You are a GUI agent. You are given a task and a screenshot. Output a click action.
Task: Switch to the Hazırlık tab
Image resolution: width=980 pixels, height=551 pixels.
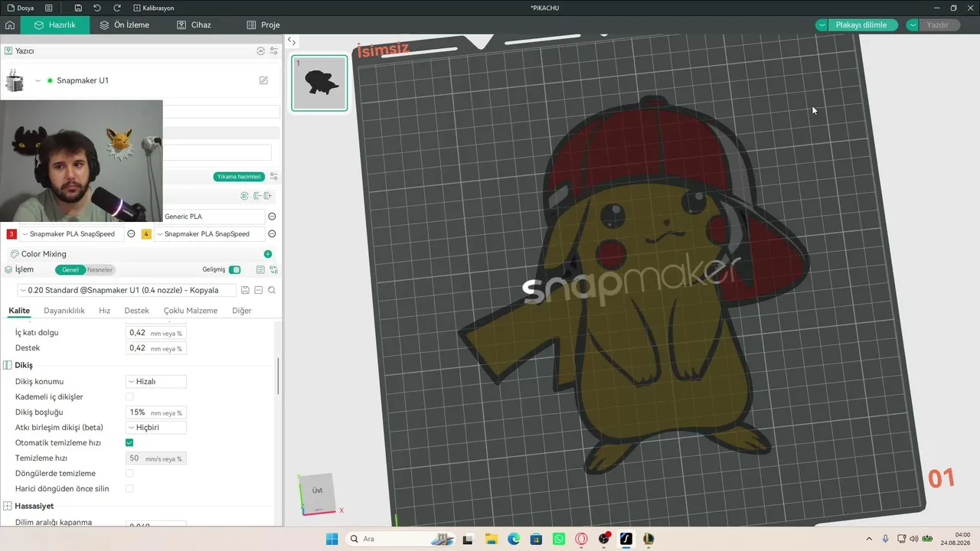(x=54, y=25)
